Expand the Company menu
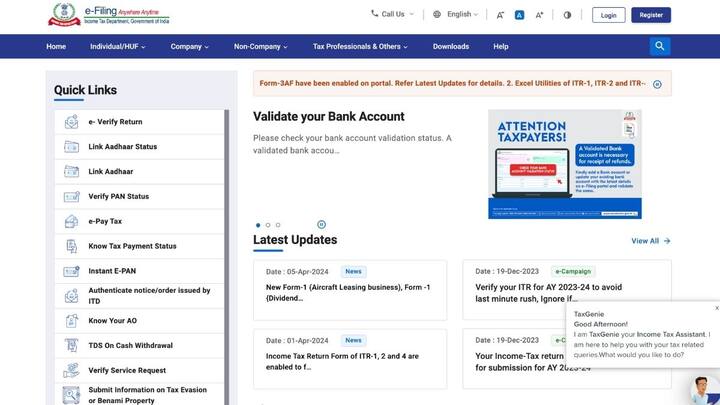This screenshot has height=405, width=720. coord(189,46)
